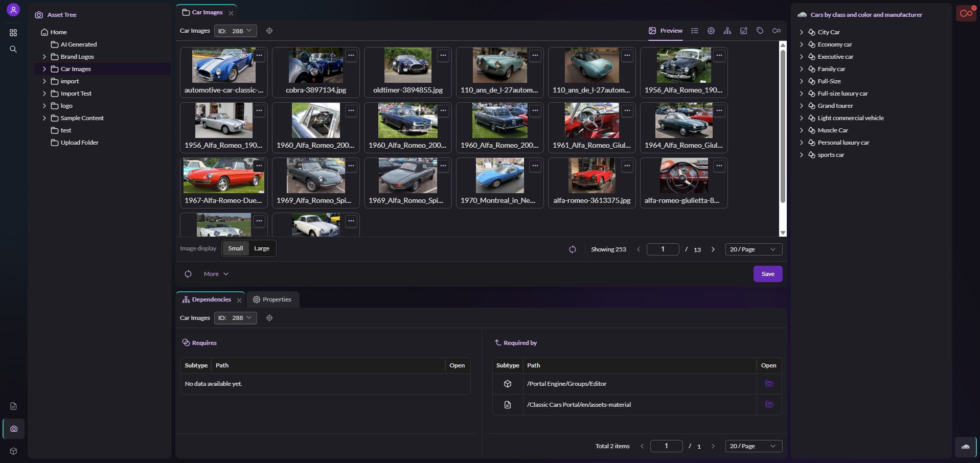Open the search icon in left sidebar
The width and height of the screenshot is (980, 463).
13,49
